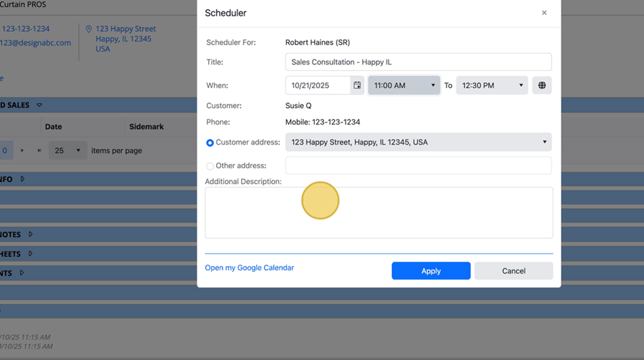The width and height of the screenshot is (644, 360).
Task: Open the customer address dropdown
Action: [418, 142]
